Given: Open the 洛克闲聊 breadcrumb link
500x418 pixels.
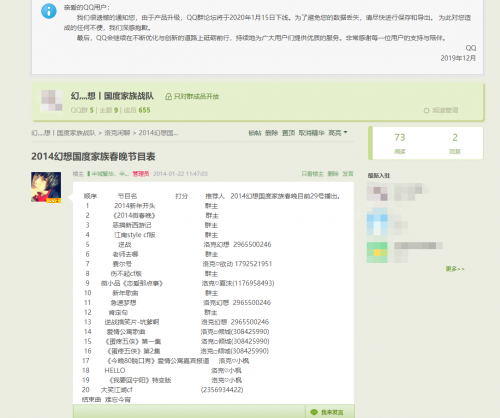Looking at the screenshot, I should 117,133.
